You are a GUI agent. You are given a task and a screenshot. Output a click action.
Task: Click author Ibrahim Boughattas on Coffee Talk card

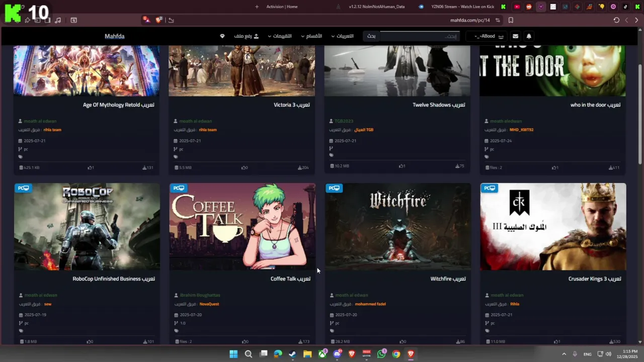[x=200, y=295]
